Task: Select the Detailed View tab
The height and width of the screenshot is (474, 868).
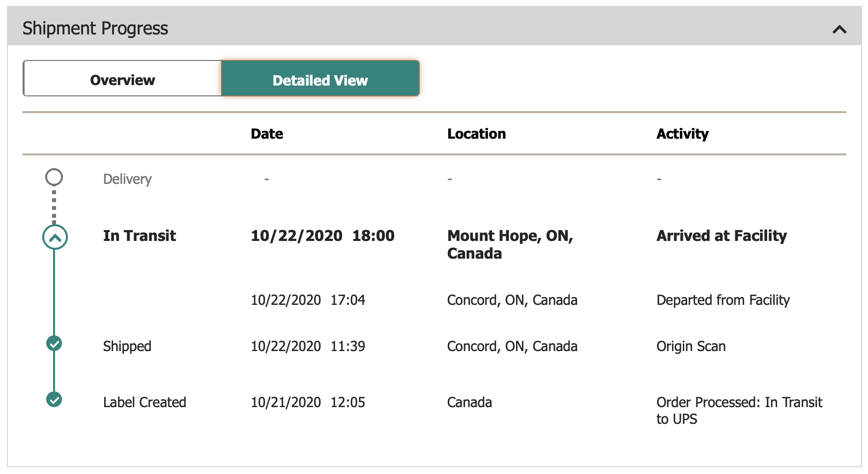Action: (x=320, y=80)
